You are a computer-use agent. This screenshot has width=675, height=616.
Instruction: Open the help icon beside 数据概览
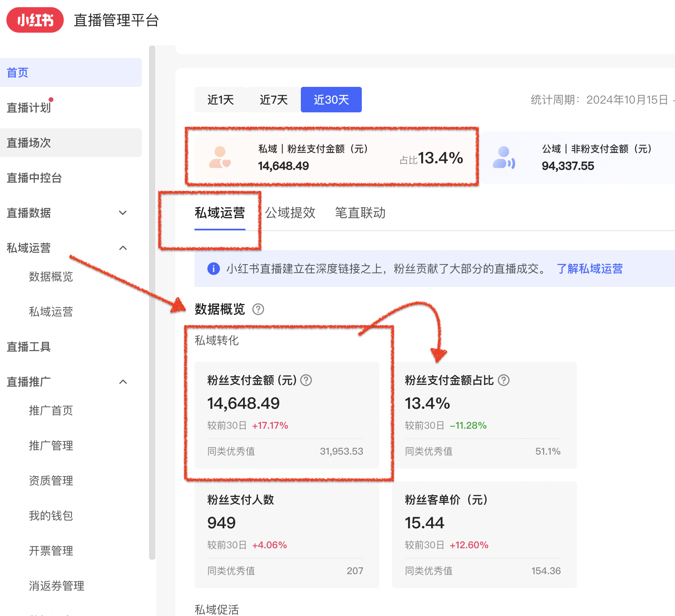[x=258, y=309]
